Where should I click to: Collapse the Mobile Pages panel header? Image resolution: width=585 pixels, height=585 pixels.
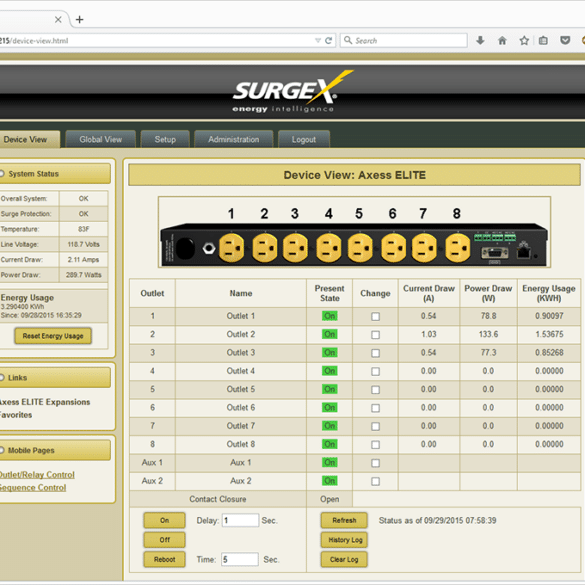tap(54, 450)
